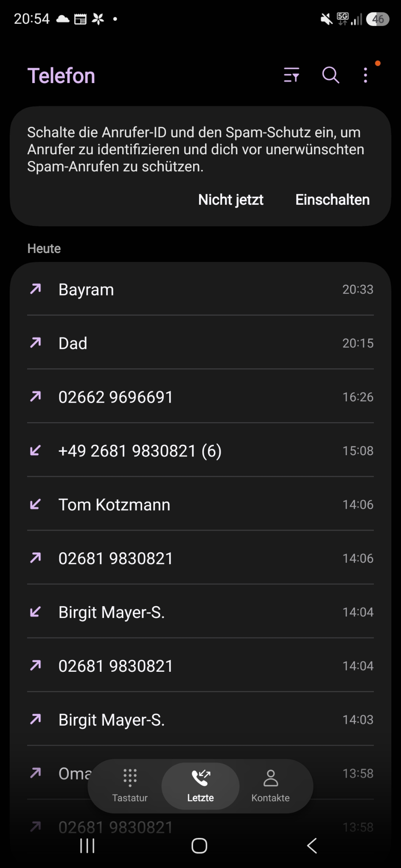Tap the outgoing arrow icon beside Dad
Image resolution: width=401 pixels, height=868 pixels.
coord(36,342)
